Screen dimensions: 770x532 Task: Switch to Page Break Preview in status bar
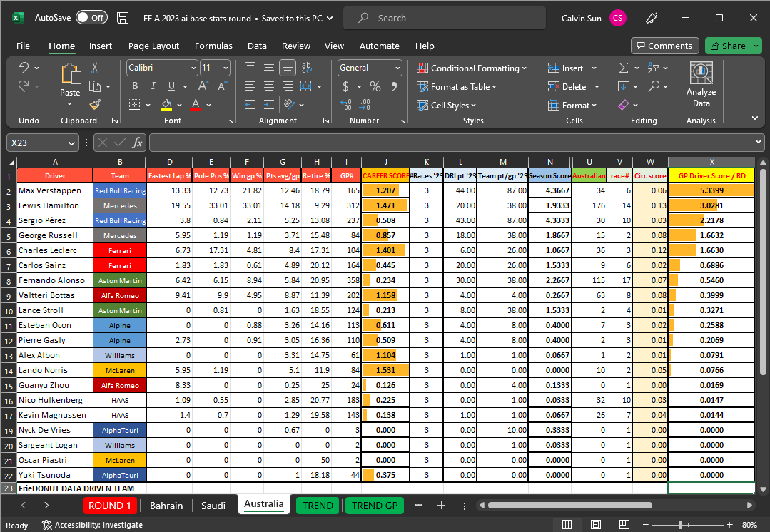pos(624,525)
